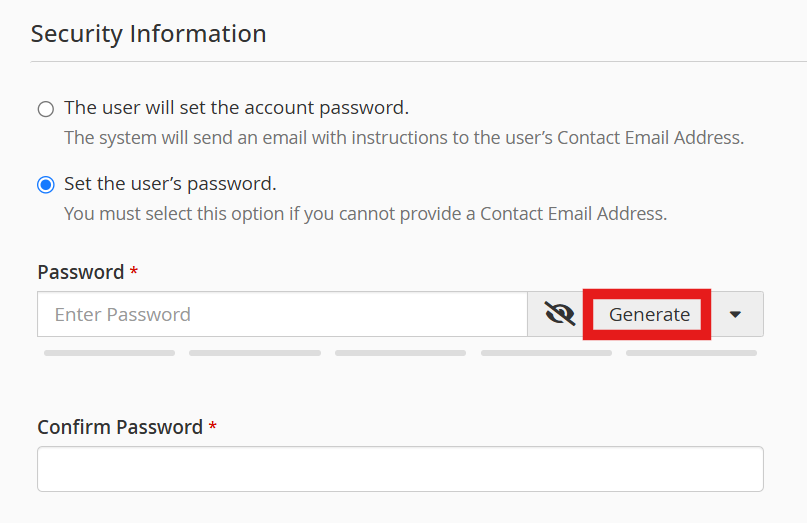Toggle password visibility with the eye icon

pyautogui.click(x=559, y=314)
